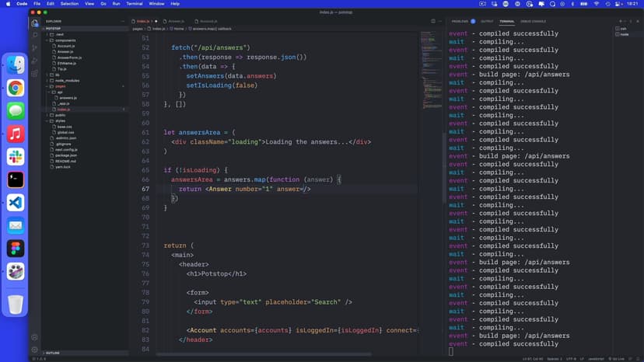The width and height of the screenshot is (644, 362).
Task: Open Extensions view in activity bar
Action: pos(35,73)
